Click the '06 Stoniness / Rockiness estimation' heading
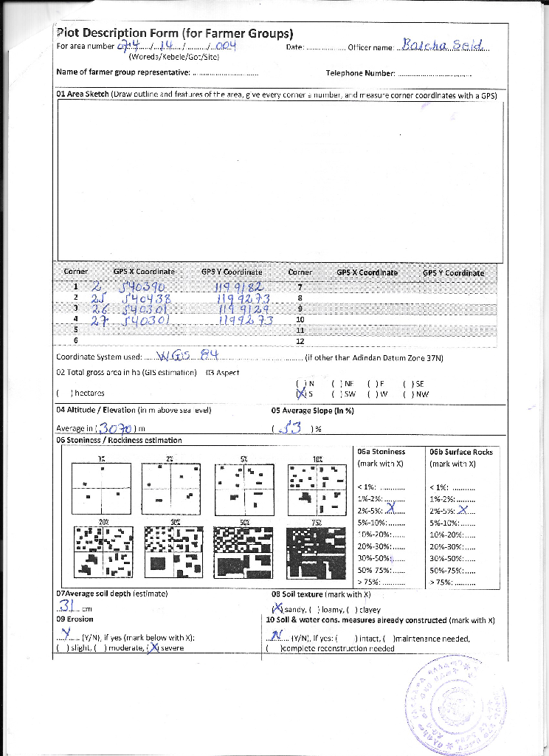 pos(119,440)
